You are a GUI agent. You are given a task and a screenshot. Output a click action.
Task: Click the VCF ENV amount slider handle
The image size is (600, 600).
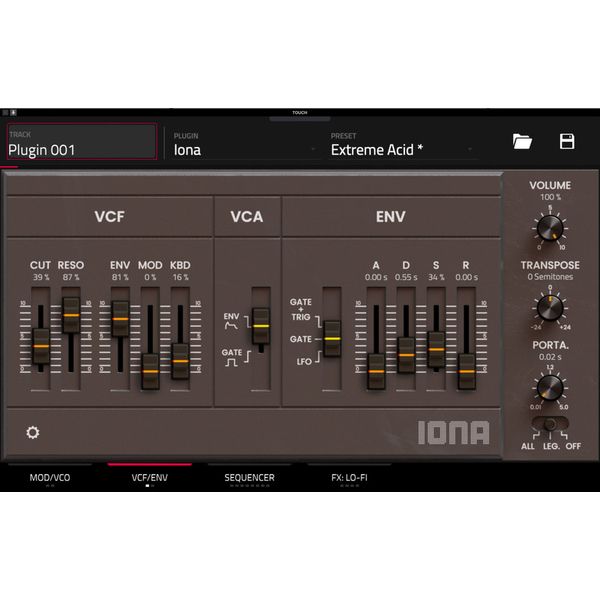click(120, 319)
